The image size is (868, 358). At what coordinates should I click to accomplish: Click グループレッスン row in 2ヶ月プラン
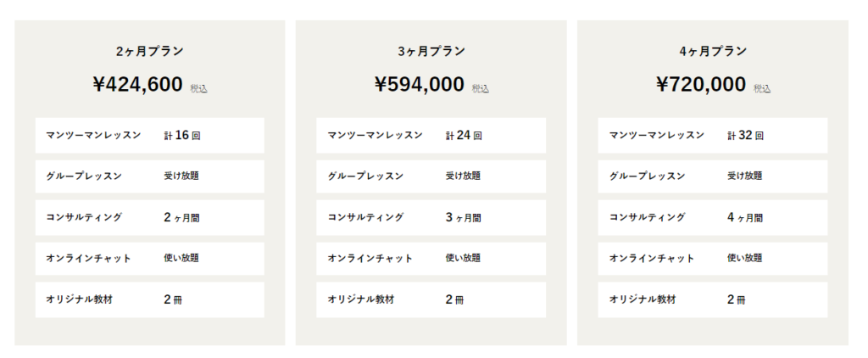[x=149, y=176]
